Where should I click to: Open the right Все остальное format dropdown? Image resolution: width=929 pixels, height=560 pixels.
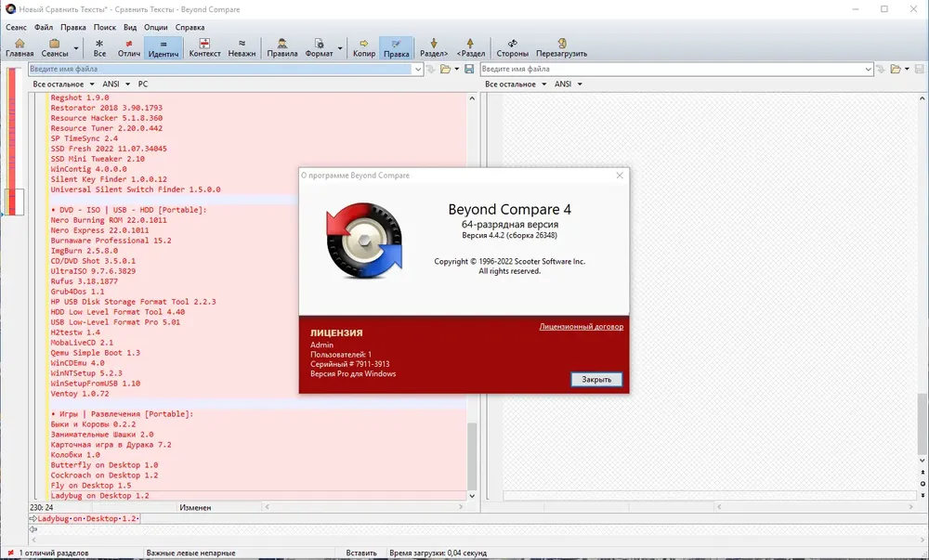tap(516, 85)
